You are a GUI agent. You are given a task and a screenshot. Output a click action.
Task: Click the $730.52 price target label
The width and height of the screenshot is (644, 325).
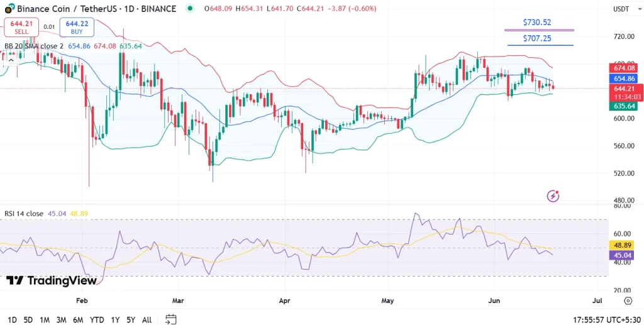pos(537,23)
